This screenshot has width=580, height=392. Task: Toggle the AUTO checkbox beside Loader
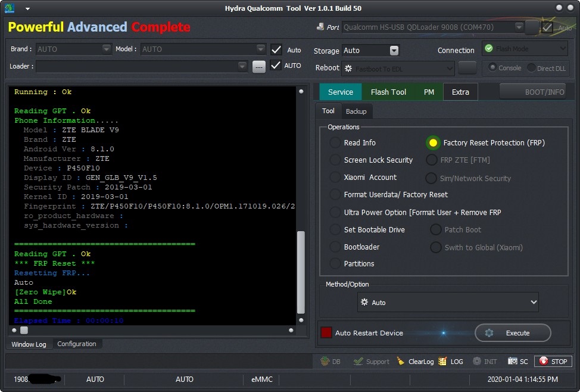click(x=276, y=66)
